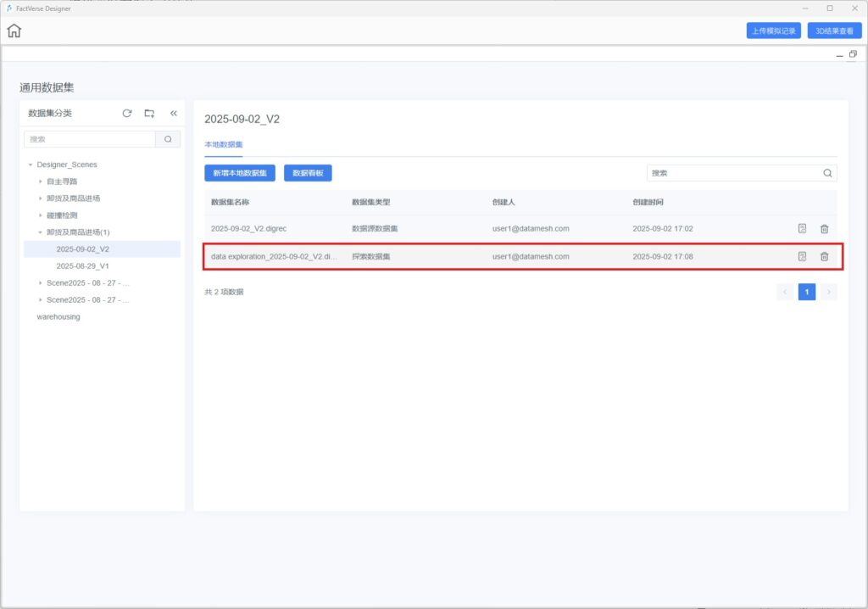Click creator email in the 2025-09-02_V2.digrec row
Image resolution: width=868 pixels, height=609 pixels.
[x=531, y=228]
